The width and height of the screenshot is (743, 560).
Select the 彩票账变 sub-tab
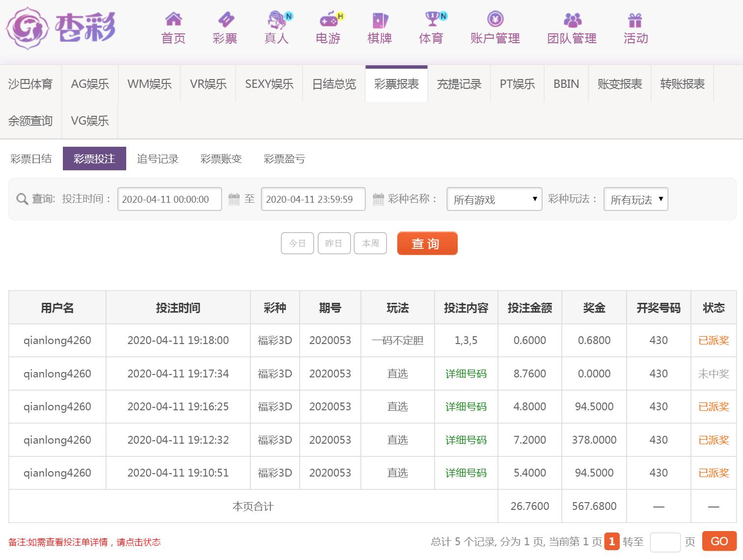point(221,159)
